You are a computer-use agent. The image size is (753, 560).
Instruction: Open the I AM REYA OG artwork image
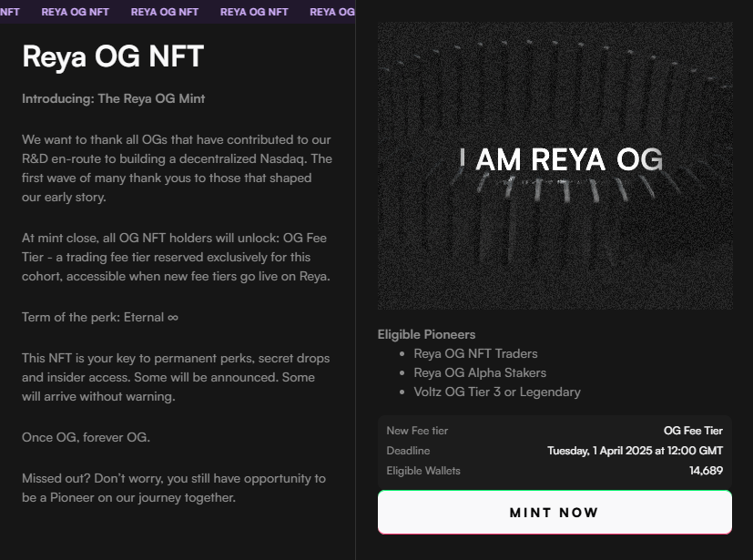pyautogui.click(x=554, y=166)
